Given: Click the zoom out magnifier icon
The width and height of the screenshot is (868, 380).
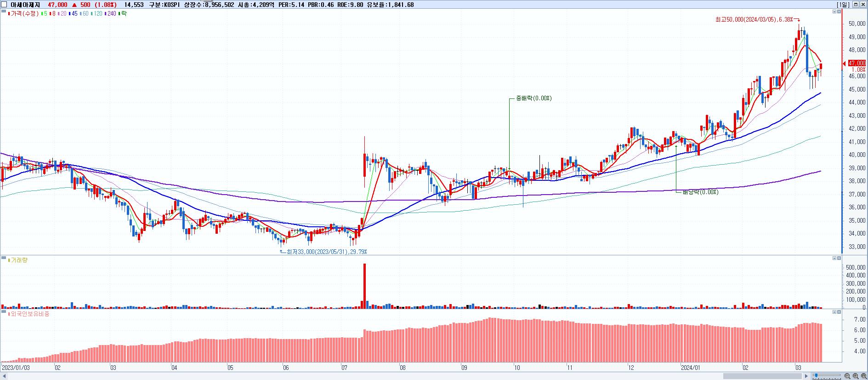Looking at the screenshot, I should (x=847, y=376).
